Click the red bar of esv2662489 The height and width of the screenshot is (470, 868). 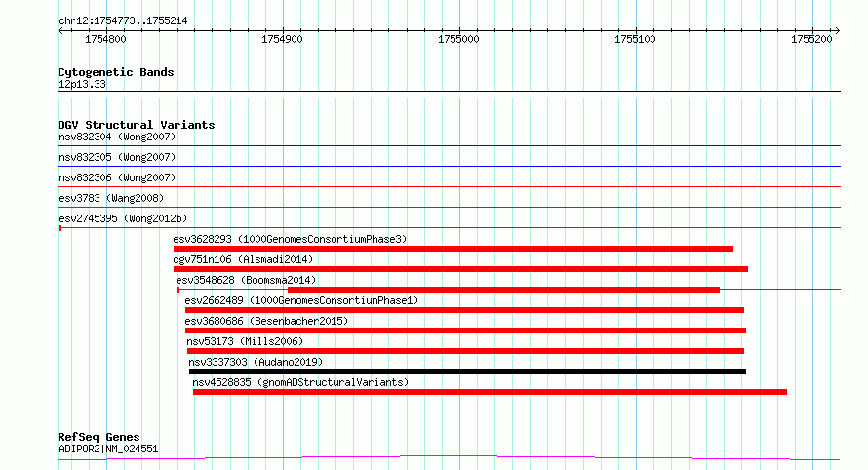click(464, 310)
